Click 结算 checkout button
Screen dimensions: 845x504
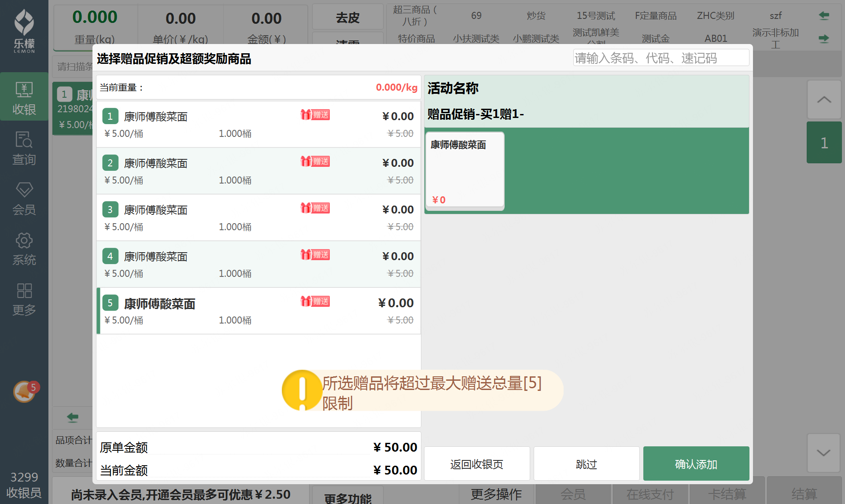pos(804,494)
